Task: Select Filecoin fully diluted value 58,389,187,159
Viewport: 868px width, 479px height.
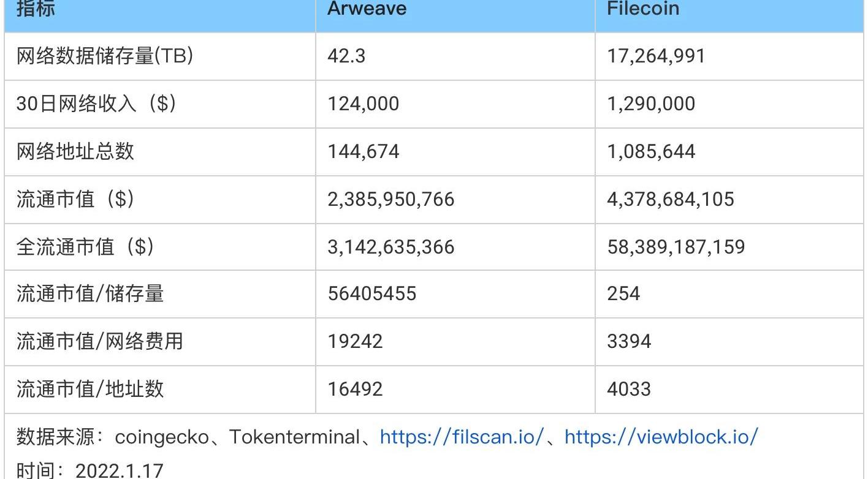Action: (x=676, y=247)
